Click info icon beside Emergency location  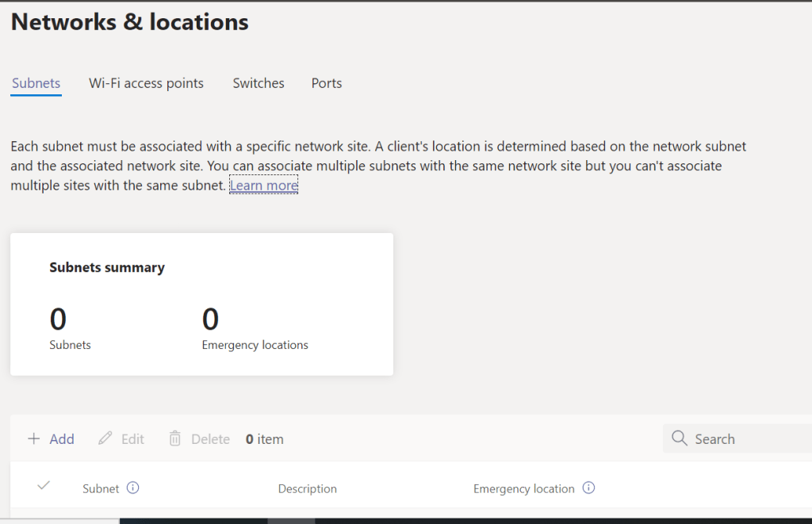pos(588,488)
